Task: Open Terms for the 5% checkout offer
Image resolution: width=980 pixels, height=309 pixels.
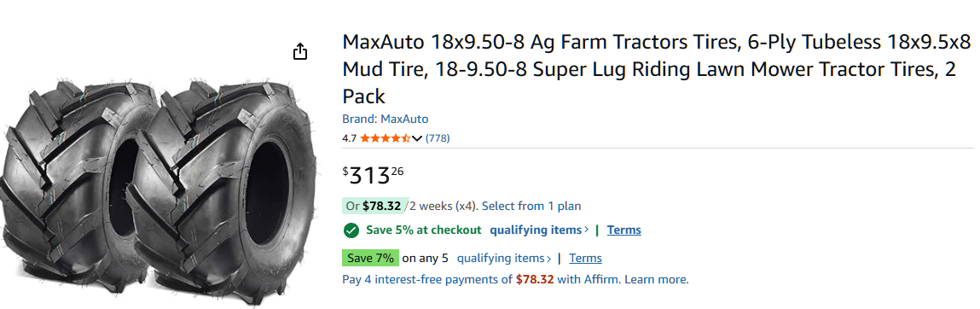Action: point(623,230)
